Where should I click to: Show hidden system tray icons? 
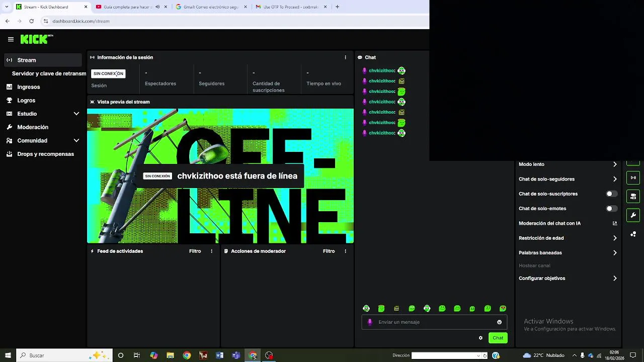point(574,355)
